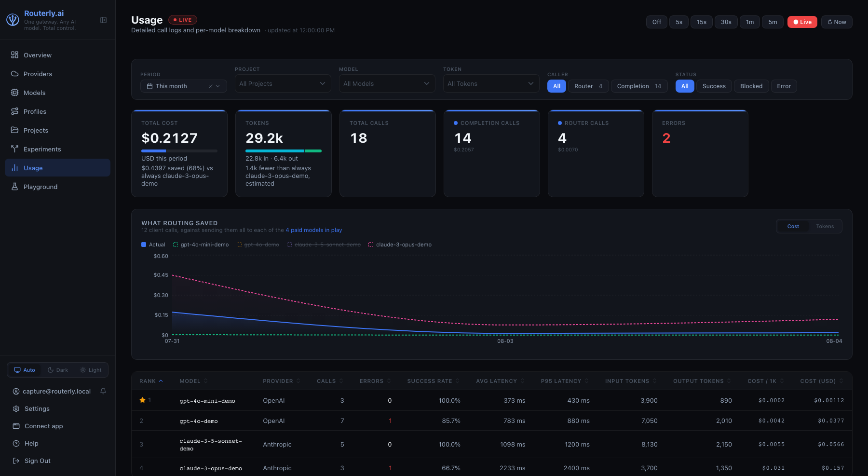Click the Playground flask icon

click(15, 187)
